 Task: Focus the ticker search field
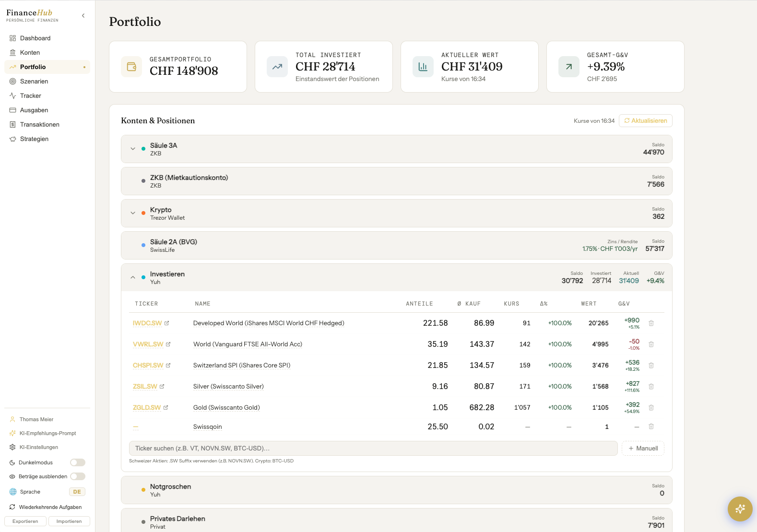click(x=373, y=448)
